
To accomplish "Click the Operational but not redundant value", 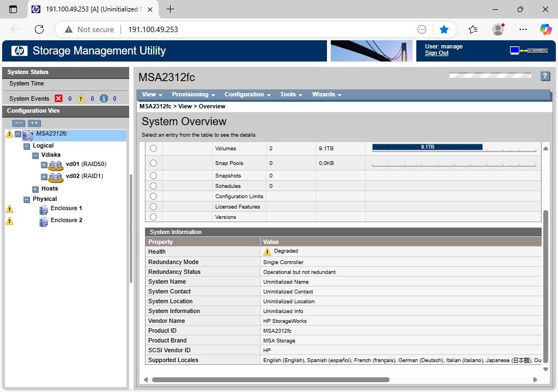I will click(299, 272).
